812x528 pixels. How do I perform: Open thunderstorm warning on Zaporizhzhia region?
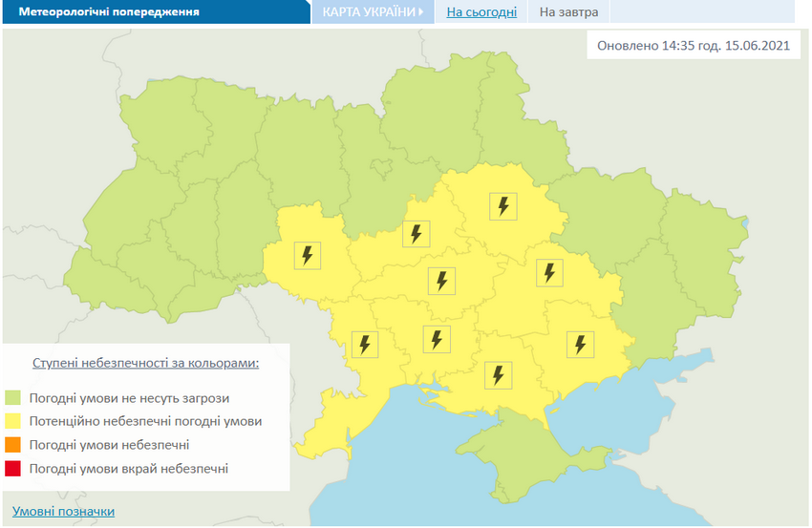[x=579, y=344]
